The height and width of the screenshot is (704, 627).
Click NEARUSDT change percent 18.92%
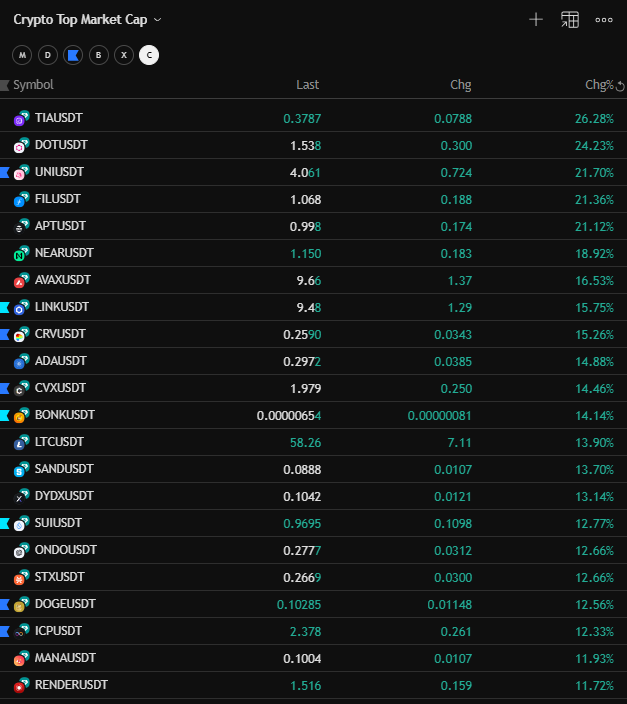pos(594,254)
